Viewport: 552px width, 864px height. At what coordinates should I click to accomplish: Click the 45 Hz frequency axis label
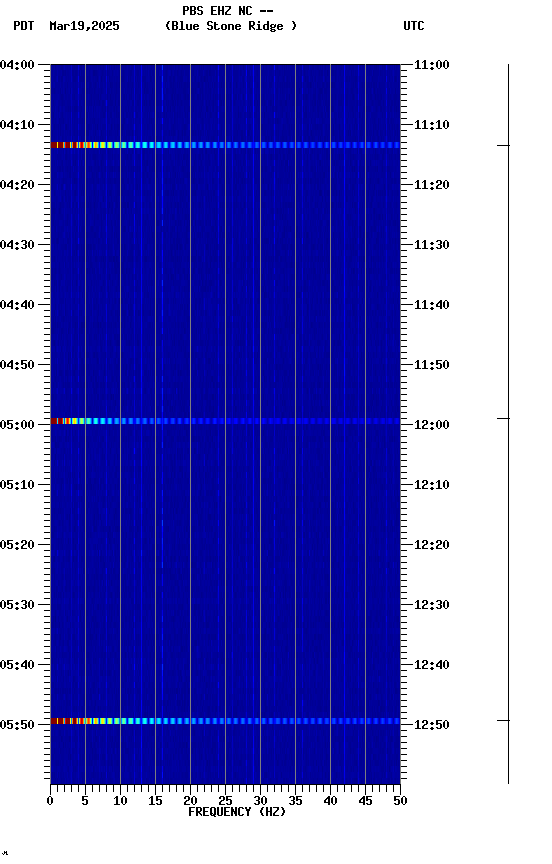point(365,801)
